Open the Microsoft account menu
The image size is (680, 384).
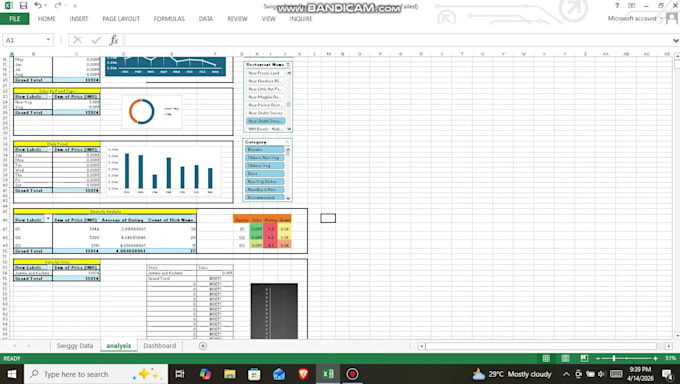(635, 18)
